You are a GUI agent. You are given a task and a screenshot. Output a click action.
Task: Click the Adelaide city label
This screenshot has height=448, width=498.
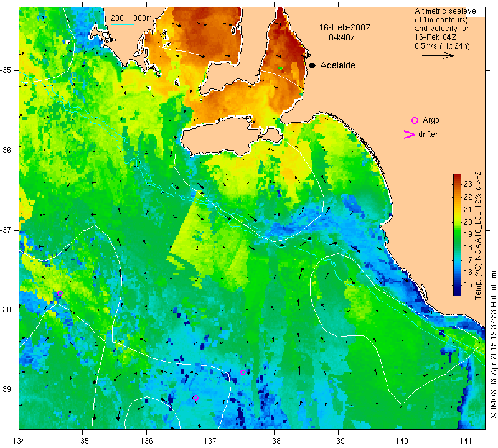click(x=337, y=65)
